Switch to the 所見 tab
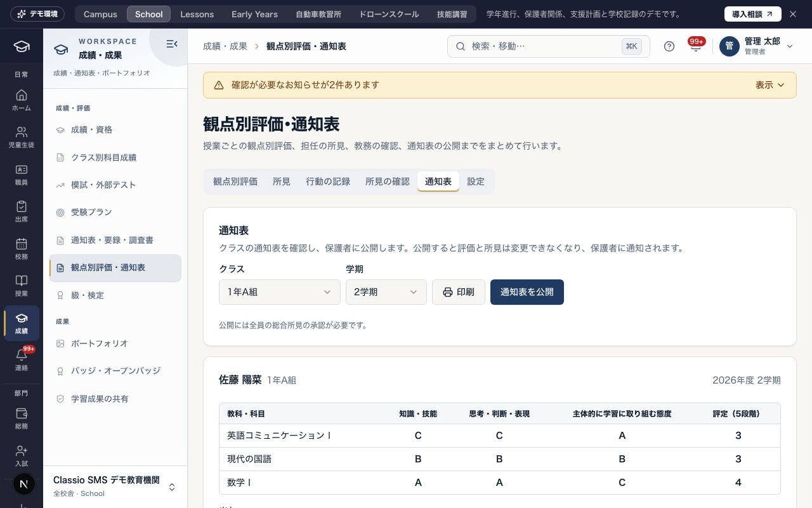 pyautogui.click(x=282, y=182)
